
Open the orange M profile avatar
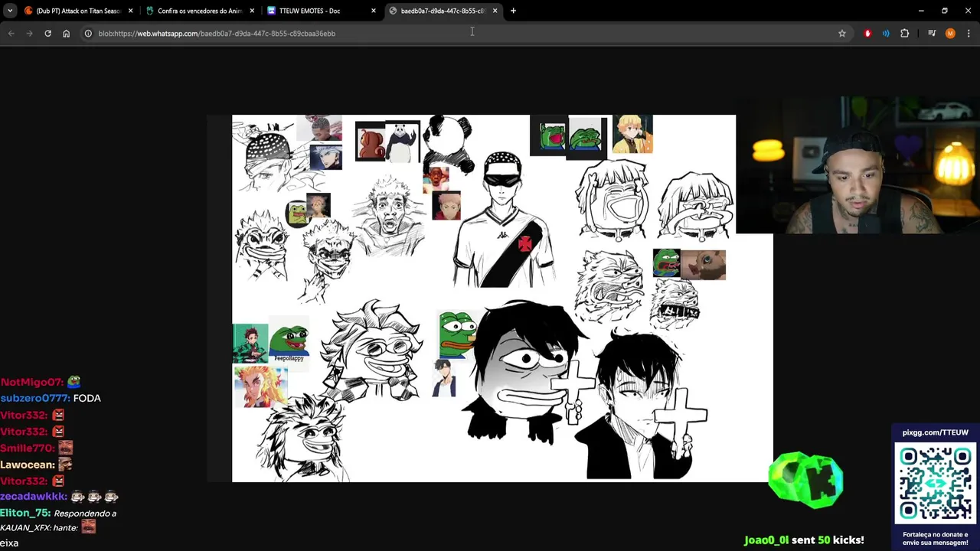point(950,34)
